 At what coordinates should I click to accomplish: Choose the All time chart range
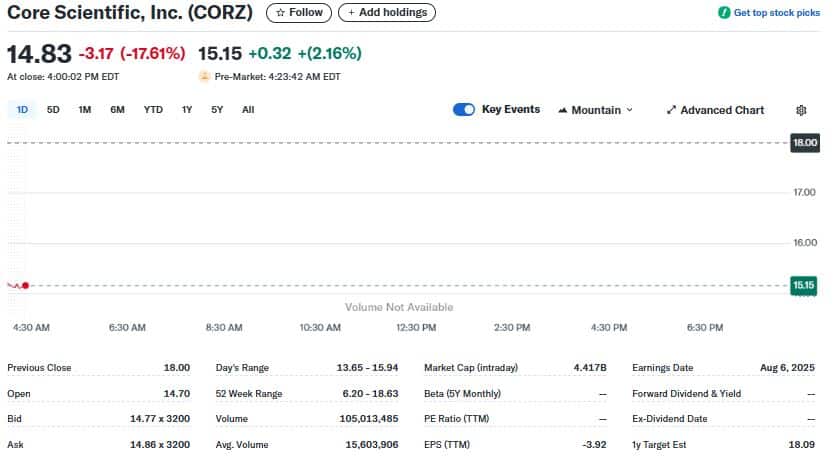[248, 110]
